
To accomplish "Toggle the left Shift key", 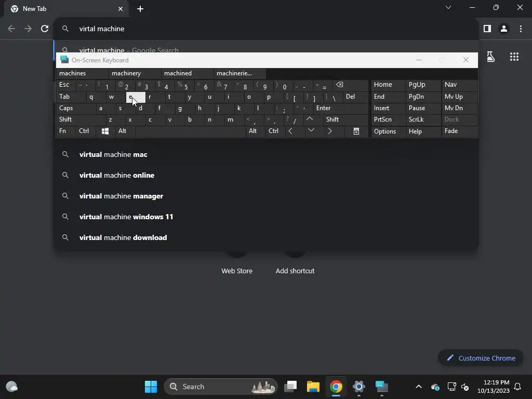I will 81,119.
